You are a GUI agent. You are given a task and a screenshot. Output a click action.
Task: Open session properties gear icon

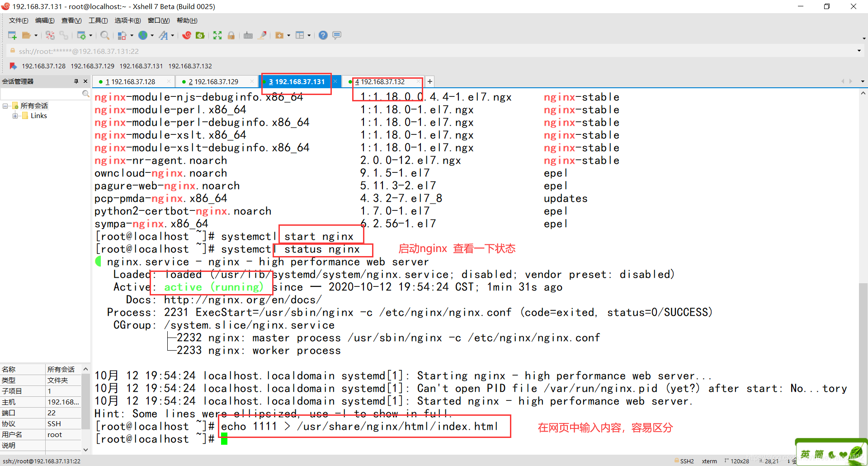tap(81, 35)
